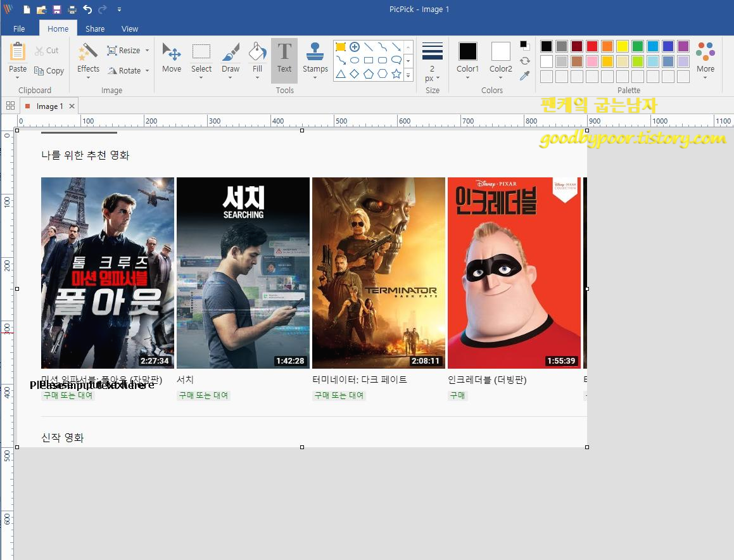Choose the ellipse shape
This screenshot has height=560, width=734.
[x=355, y=60]
